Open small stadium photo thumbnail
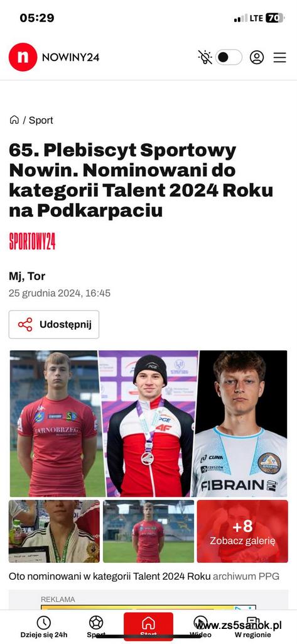This screenshot has width=297, height=644. (x=148, y=531)
